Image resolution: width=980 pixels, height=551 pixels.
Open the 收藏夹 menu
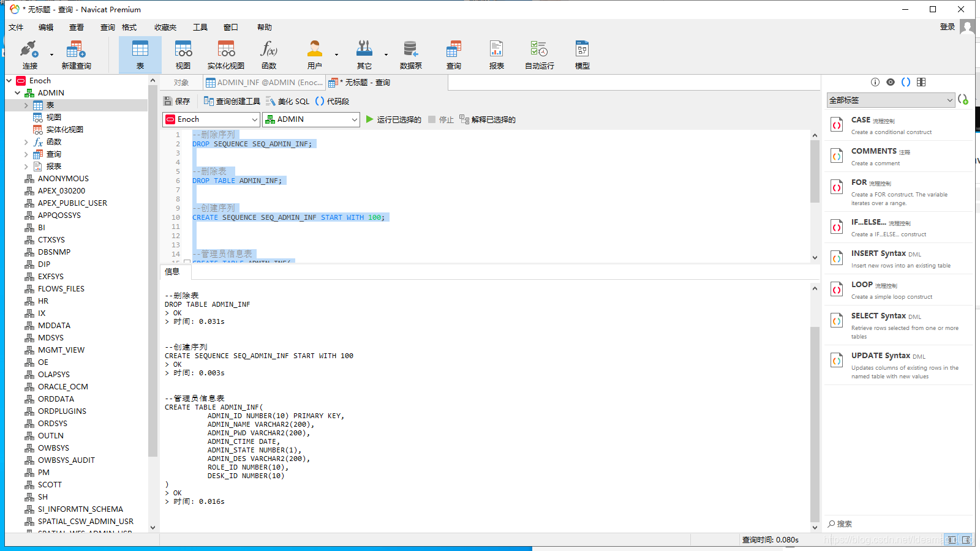click(x=165, y=27)
